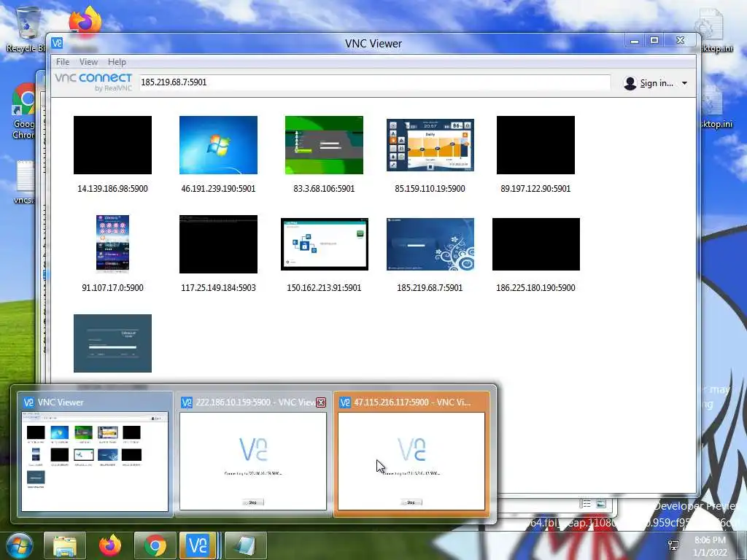Select the 89.197.122.90:5901 address label
Viewport: 747px width, 560px height.
point(535,189)
